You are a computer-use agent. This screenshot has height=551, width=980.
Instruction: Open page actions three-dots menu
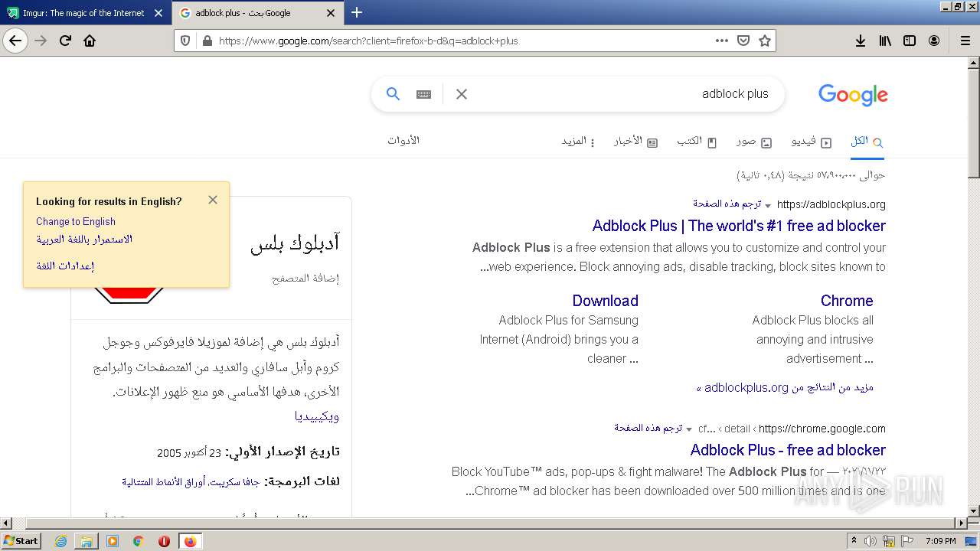[722, 41]
